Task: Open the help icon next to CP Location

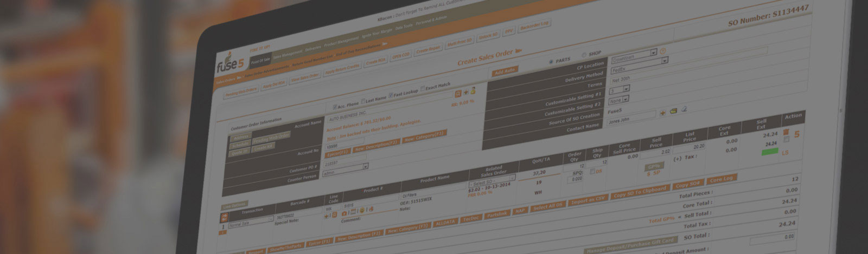Action: point(663,51)
